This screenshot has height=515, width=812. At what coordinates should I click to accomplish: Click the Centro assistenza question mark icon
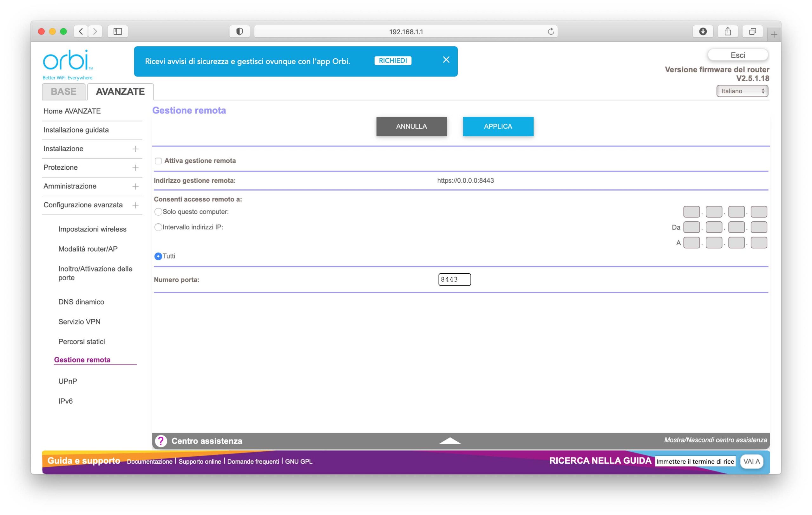point(161,441)
